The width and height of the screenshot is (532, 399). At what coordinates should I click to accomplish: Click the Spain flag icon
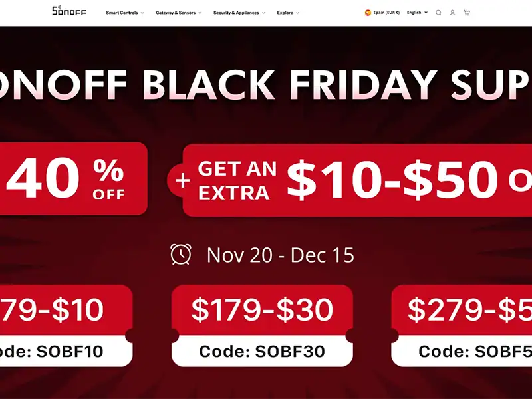368,13
